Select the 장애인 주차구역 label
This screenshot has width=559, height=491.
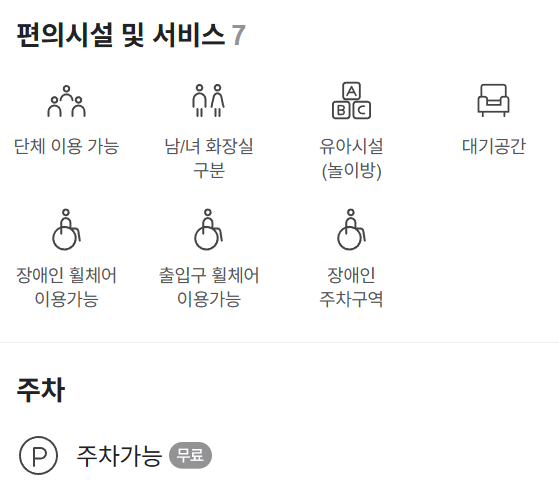pyautogui.click(x=351, y=287)
